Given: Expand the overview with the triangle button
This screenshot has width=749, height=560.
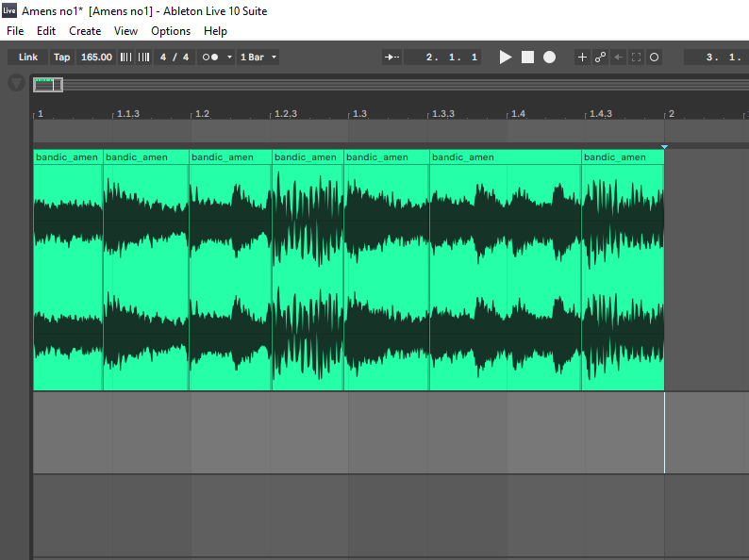Looking at the screenshot, I should point(16,83).
